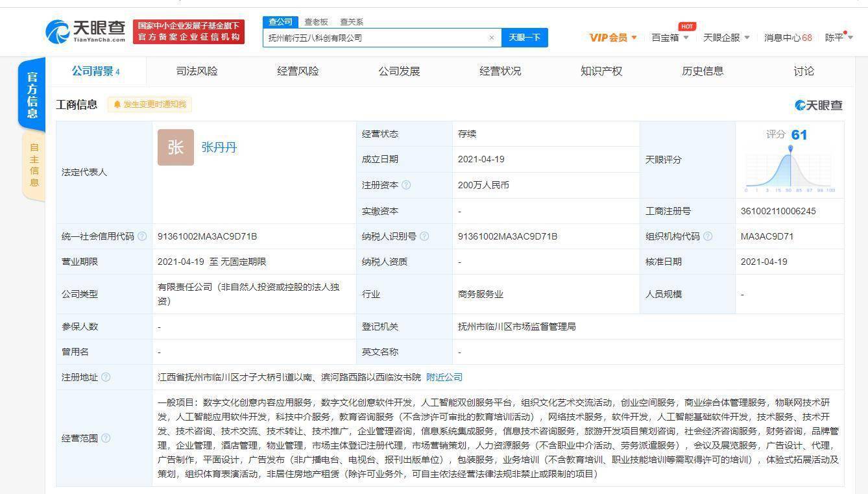
Task: Click the help icon next to 统一社会信用代码
Action: pyautogui.click(x=142, y=236)
